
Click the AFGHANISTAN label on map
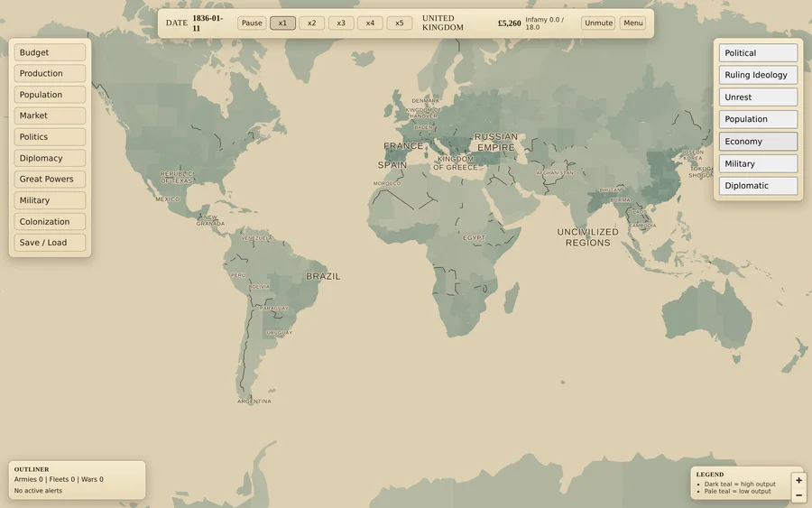pos(555,173)
